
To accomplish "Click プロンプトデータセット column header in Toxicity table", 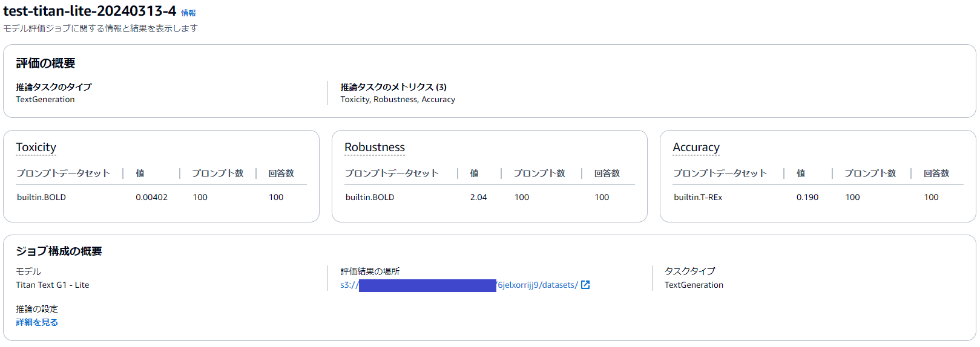I will coord(63,173).
